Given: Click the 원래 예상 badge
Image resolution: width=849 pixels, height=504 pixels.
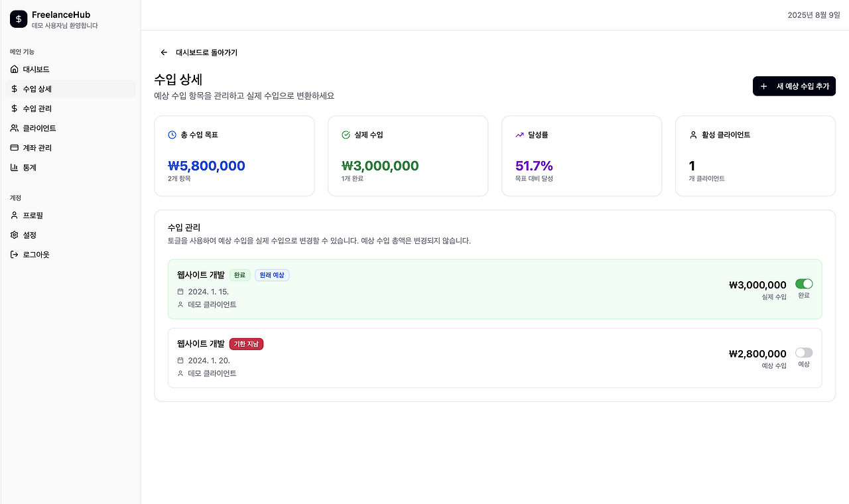Looking at the screenshot, I should (272, 275).
